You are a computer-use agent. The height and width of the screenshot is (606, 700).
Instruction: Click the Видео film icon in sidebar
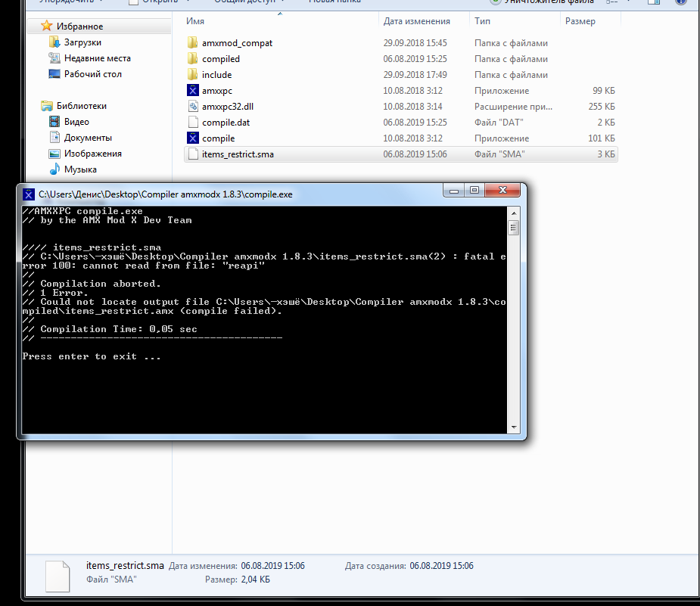click(54, 121)
